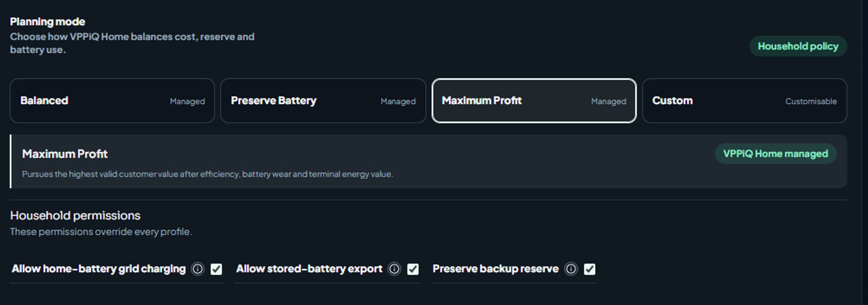This screenshot has width=868, height=305.
Task: Open info icon for home-battery grid charging
Action: pos(198,269)
